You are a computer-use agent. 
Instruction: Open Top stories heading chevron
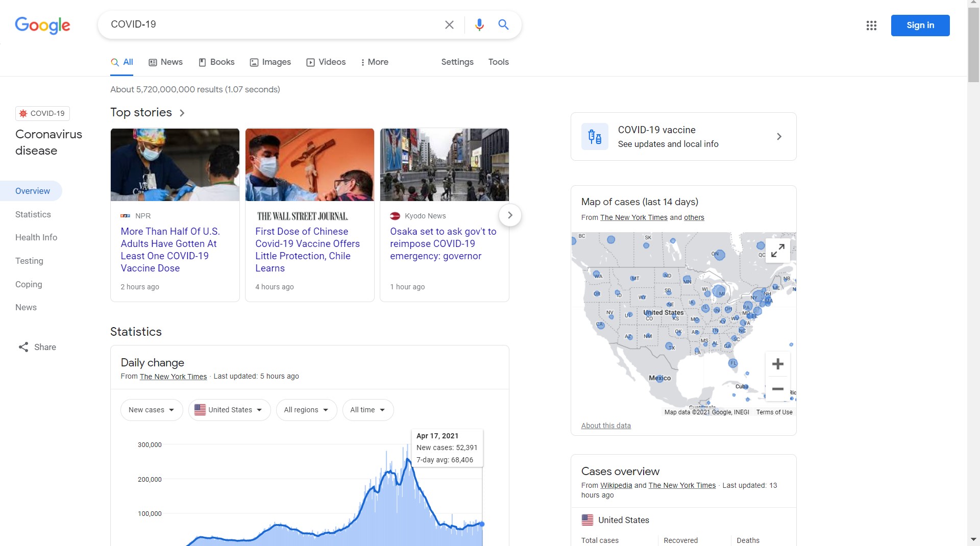(182, 113)
